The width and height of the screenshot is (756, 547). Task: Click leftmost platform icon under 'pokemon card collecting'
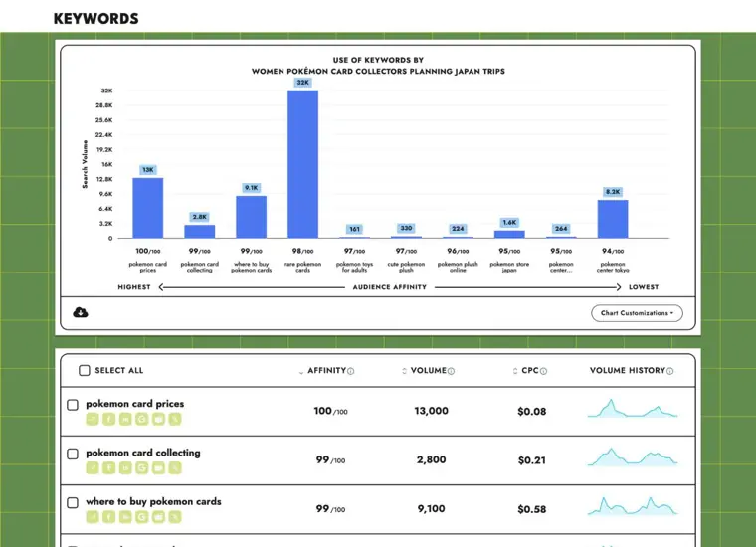coord(93,468)
